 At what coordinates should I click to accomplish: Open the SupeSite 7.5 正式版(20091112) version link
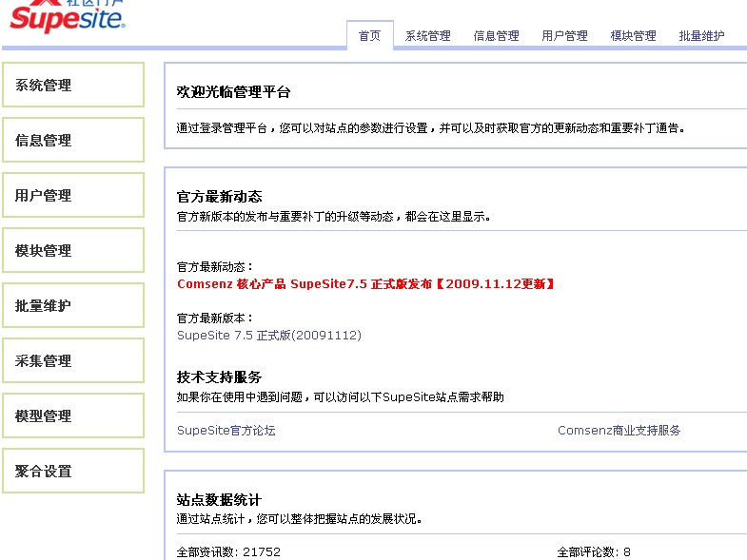[269, 336]
